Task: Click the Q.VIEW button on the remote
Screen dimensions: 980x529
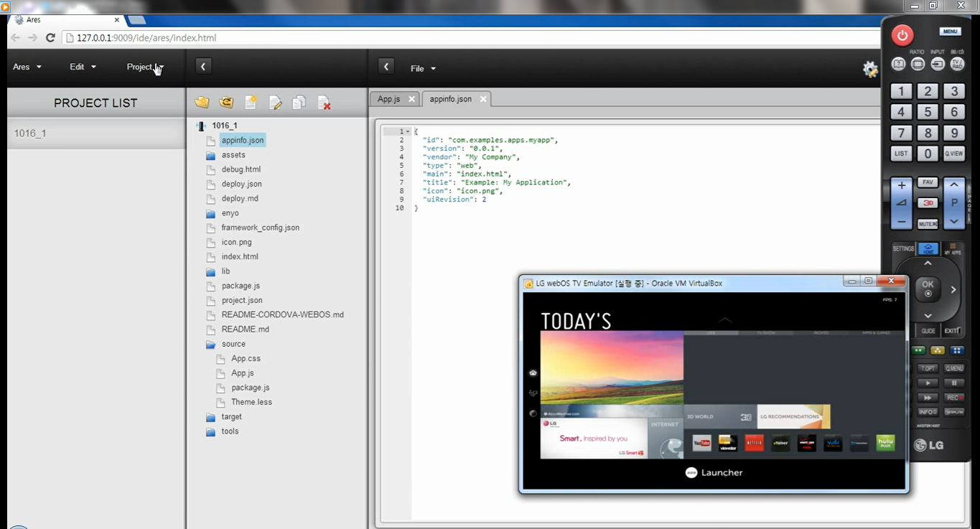Action: pyautogui.click(x=953, y=154)
